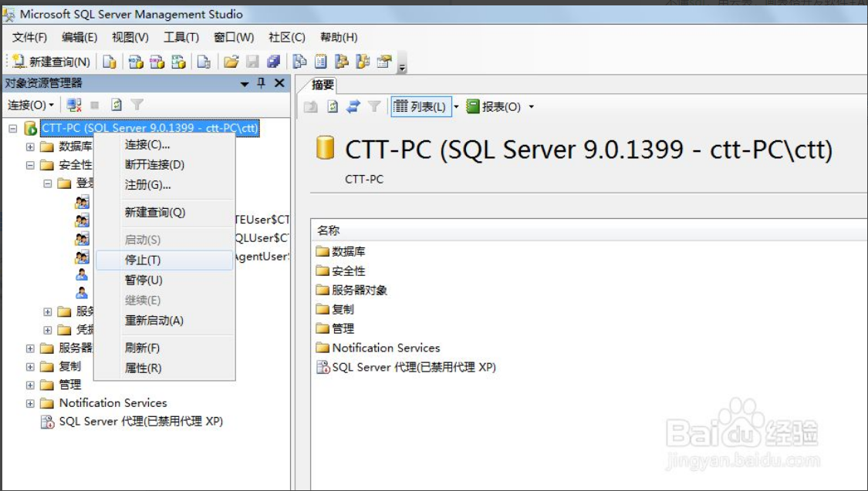Choose 属性(R) in context menu

[164, 368]
